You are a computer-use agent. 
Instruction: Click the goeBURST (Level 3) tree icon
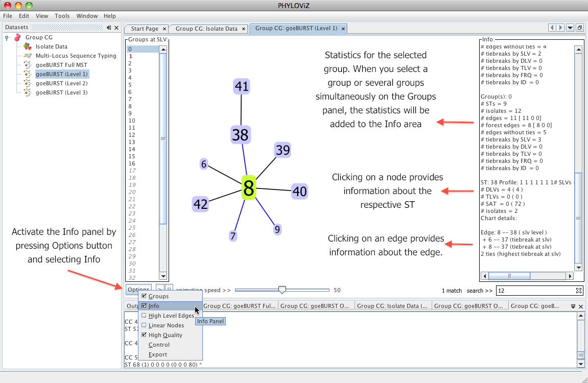(x=28, y=92)
